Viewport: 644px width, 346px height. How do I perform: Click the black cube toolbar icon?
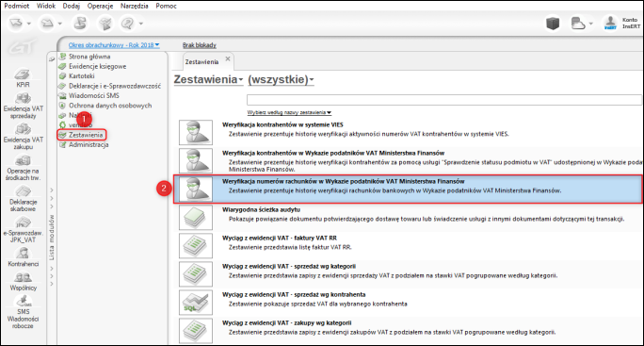coord(553,24)
